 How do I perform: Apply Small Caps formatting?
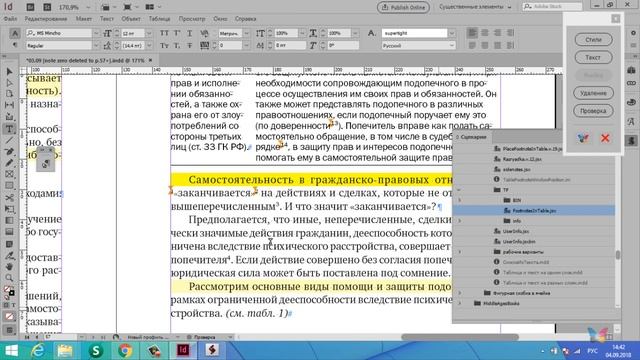tap(164, 46)
